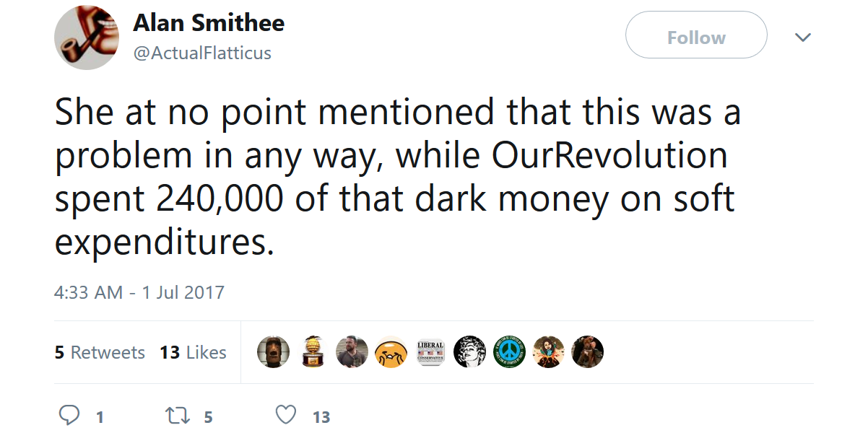Open the Easter Island head liker avatar
The height and width of the screenshot is (433, 868).
(274, 352)
